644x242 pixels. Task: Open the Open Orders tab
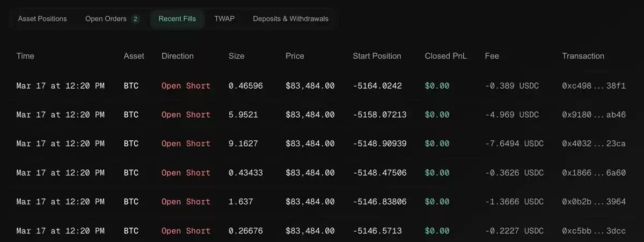point(112,19)
